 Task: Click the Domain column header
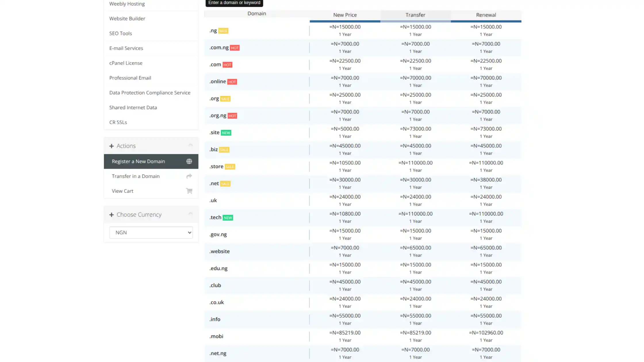click(x=257, y=14)
